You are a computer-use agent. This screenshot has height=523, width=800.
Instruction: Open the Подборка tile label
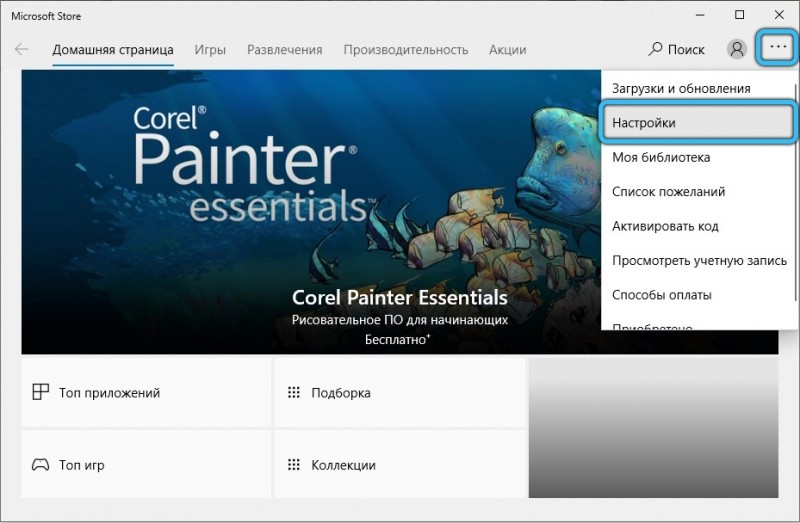click(x=341, y=393)
